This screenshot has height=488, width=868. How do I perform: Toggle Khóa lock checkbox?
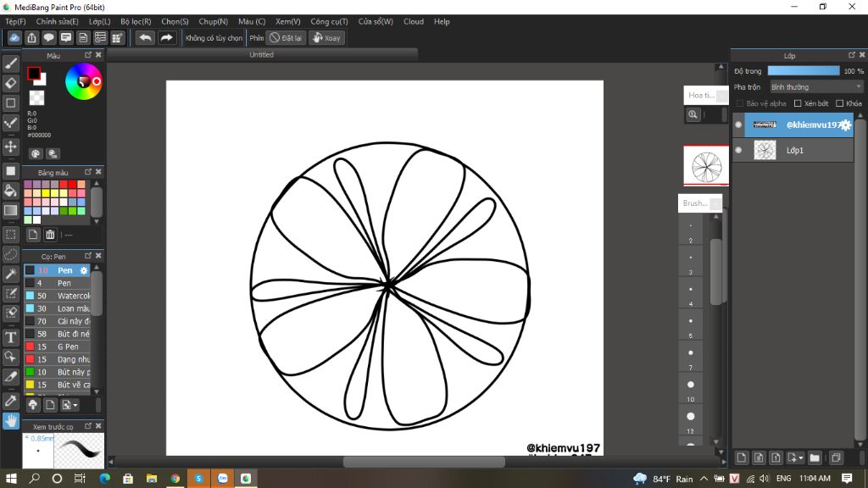tap(840, 103)
